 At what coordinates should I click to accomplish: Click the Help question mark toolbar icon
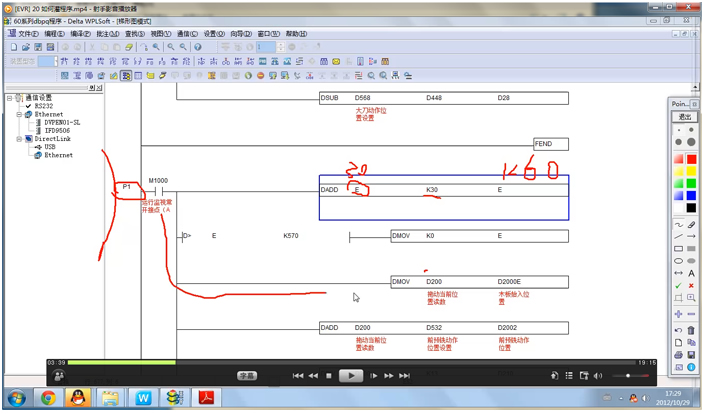[197, 47]
